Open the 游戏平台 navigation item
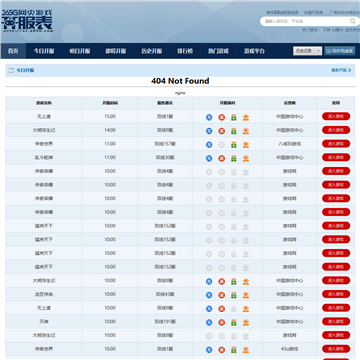Image resolution: width=360 pixels, height=360 pixels. tap(254, 51)
